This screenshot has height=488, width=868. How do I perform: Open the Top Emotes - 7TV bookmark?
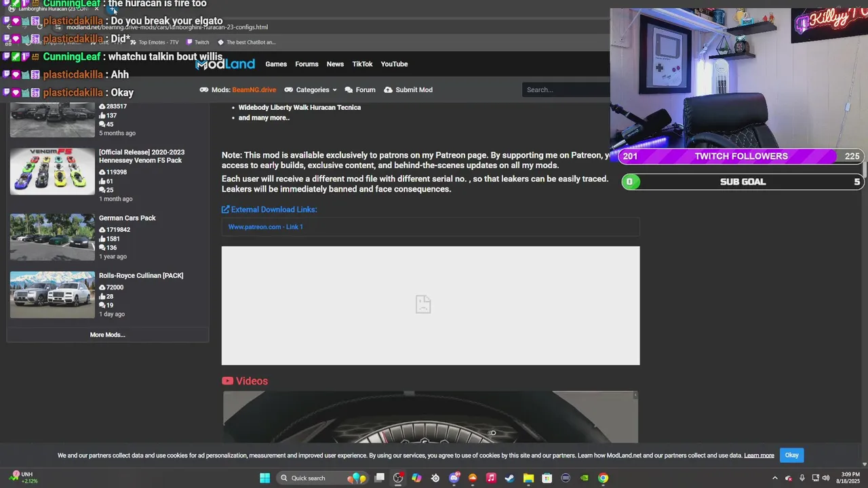tap(154, 42)
